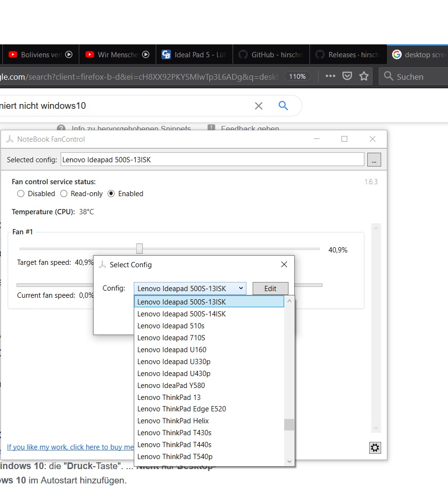Click the Edit button in Select Config
This screenshot has height=492, width=448.
[270, 288]
